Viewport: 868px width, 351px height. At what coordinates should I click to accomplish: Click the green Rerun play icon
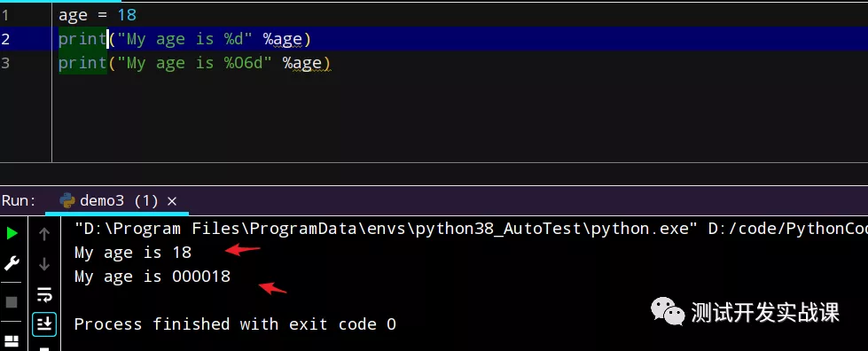click(12, 234)
